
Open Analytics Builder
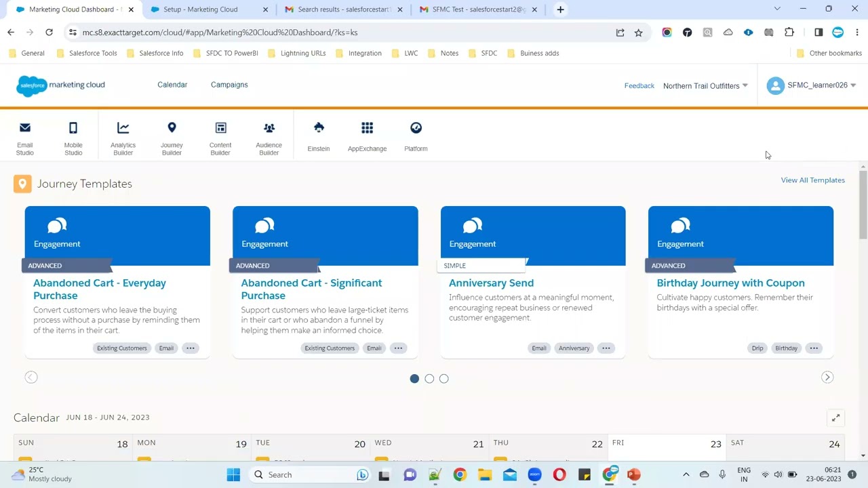tap(123, 138)
